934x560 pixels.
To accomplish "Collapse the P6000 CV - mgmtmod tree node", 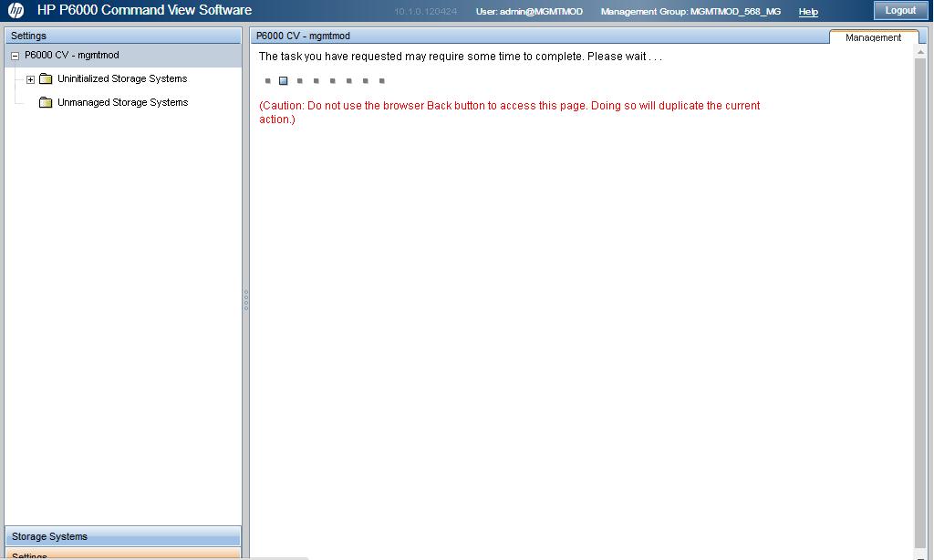I will (16, 56).
